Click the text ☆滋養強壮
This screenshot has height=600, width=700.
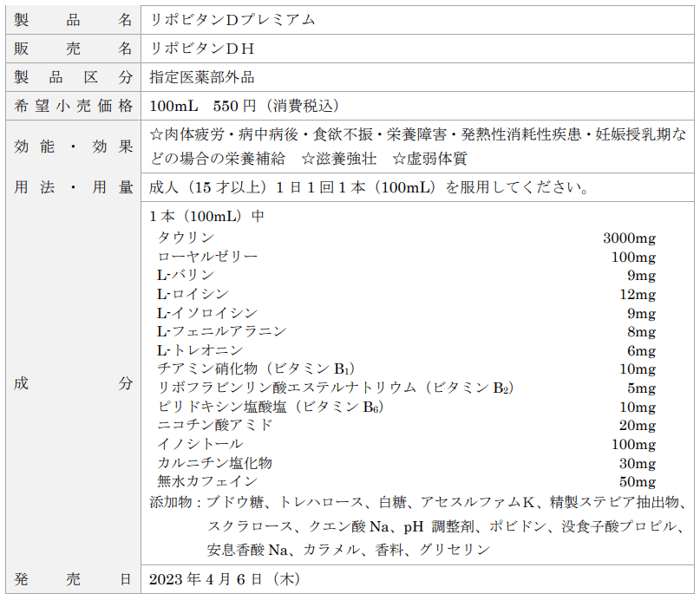point(339,159)
